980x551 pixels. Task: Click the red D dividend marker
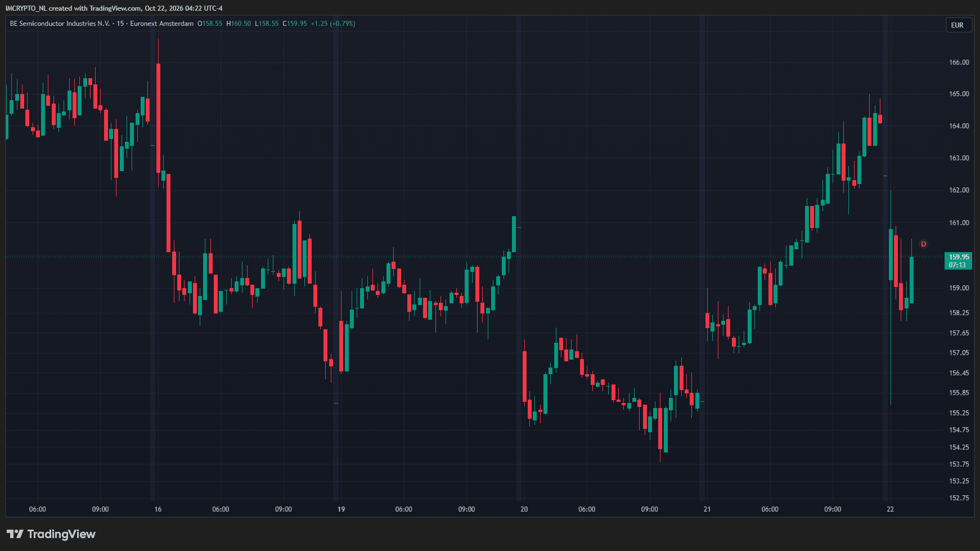pos(923,244)
